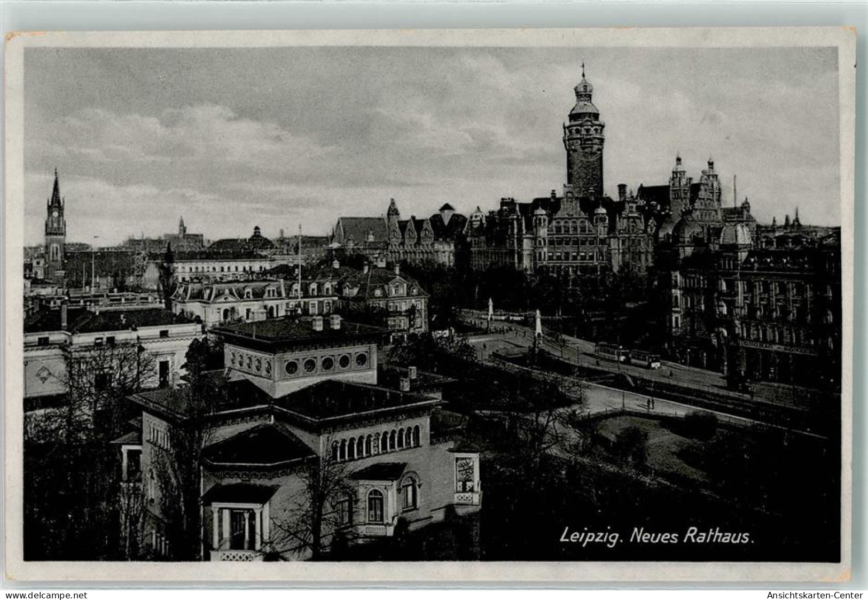Click the www.delcampe.net watermark text
Screen dimensions: 868x600
45,595
